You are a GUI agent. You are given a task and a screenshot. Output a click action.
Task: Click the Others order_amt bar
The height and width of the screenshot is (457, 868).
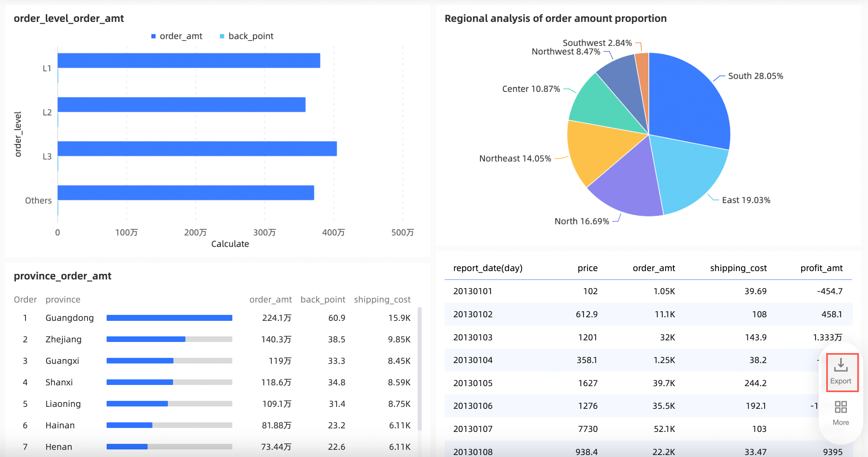tap(186, 193)
